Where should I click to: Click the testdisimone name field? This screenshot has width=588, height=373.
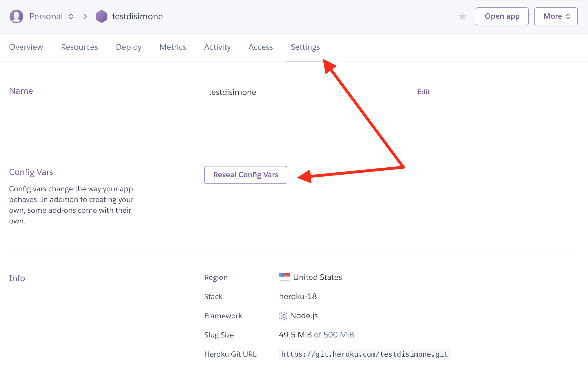321,92
